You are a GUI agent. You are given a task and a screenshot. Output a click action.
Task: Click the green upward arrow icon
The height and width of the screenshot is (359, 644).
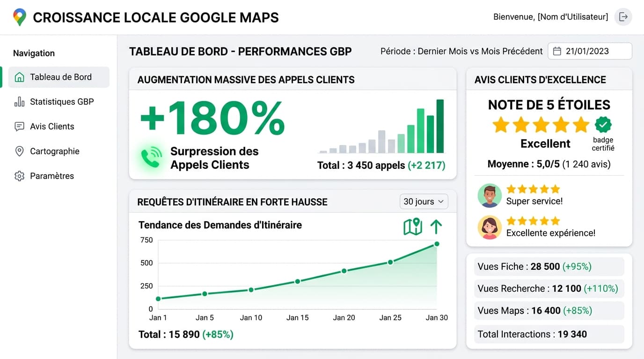[436, 227]
